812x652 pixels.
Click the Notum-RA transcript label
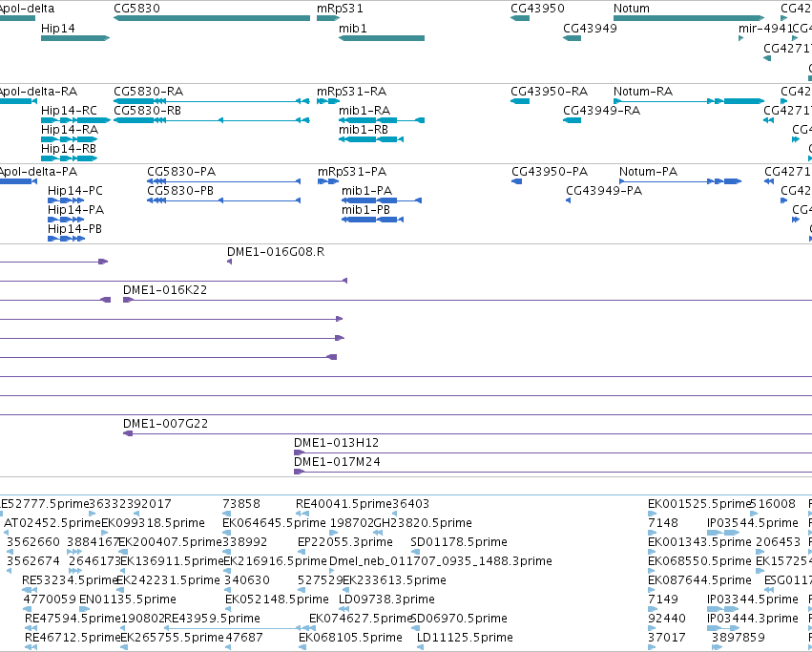(x=643, y=92)
